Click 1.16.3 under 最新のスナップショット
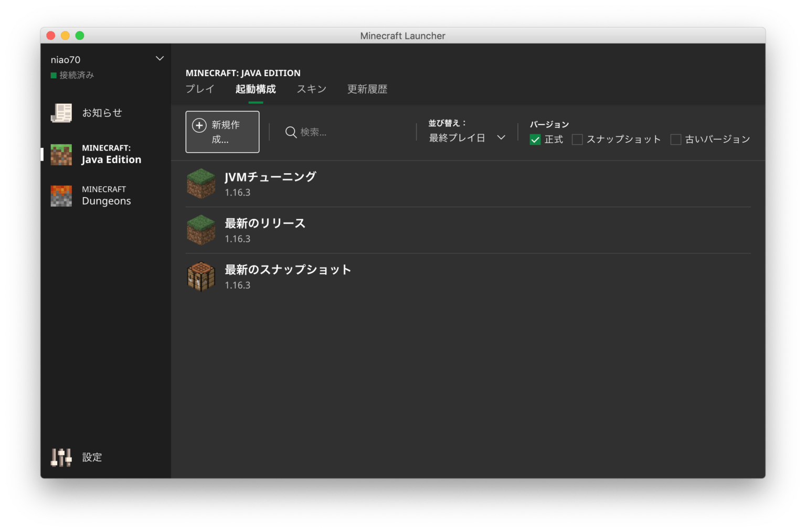This screenshot has height=532, width=806. [x=238, y=285]
